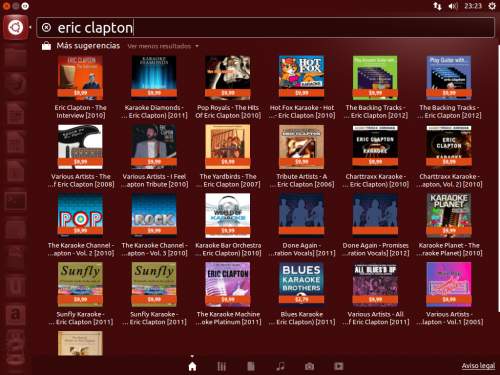
Task: Open the Home lens at bottom
Action: pos(192,366)
